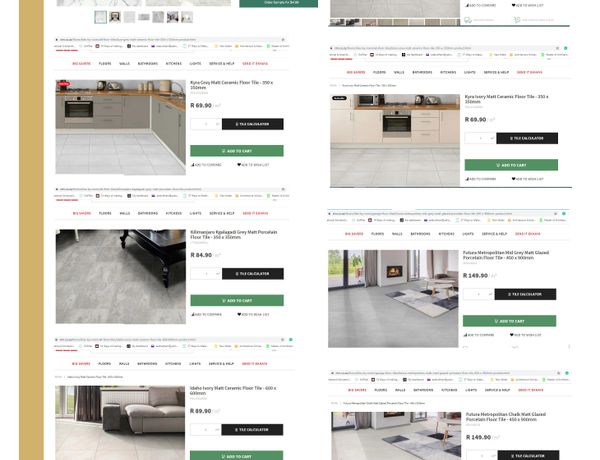
Task: Click bookmark star in Kyra Grey page address bar
Action: click(283, 39)
